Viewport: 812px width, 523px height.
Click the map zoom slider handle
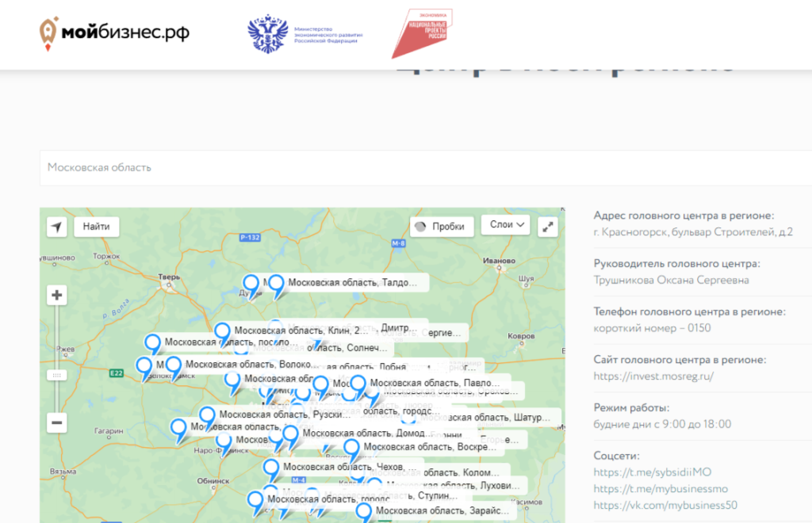[57, 375]
